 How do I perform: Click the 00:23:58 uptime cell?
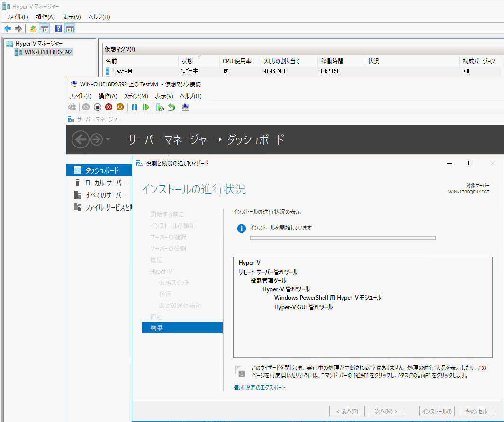[330, 71]
